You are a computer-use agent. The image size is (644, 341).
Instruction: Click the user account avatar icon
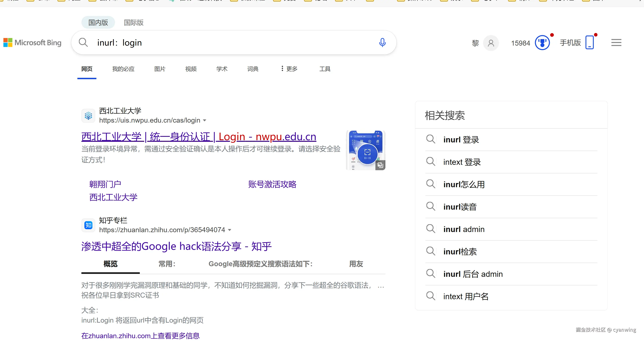pos(491,43)
